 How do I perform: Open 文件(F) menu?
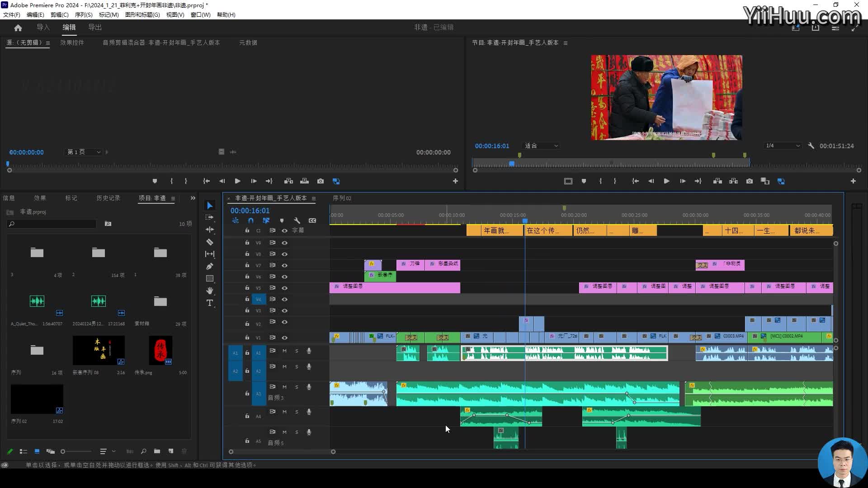pyautogui.click(x=12, y=15)
